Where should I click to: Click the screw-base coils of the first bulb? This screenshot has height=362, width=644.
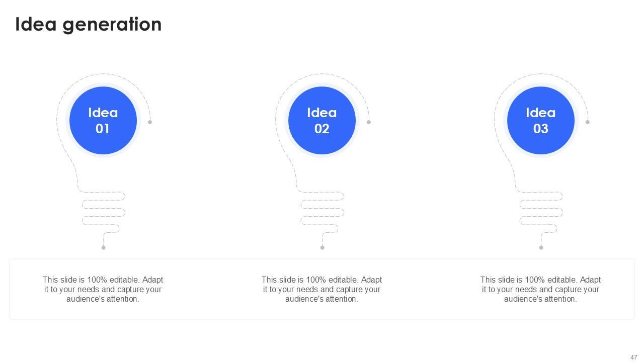[103, 209]
